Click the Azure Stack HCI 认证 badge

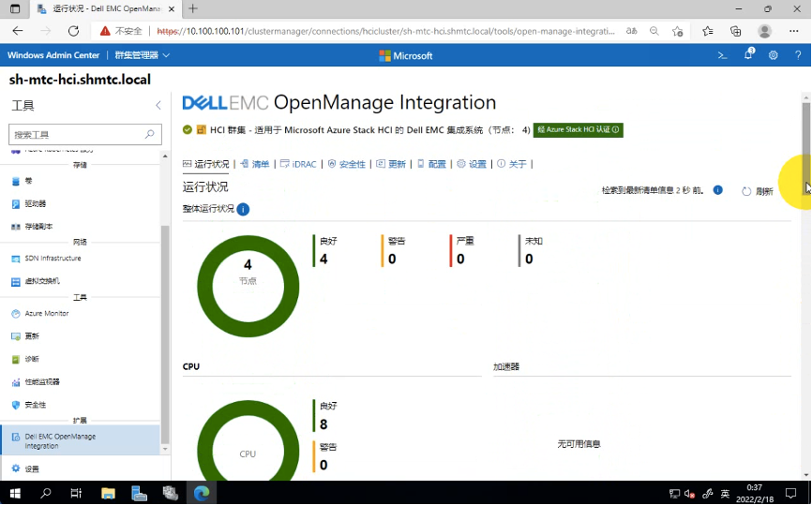click(578, 130)
